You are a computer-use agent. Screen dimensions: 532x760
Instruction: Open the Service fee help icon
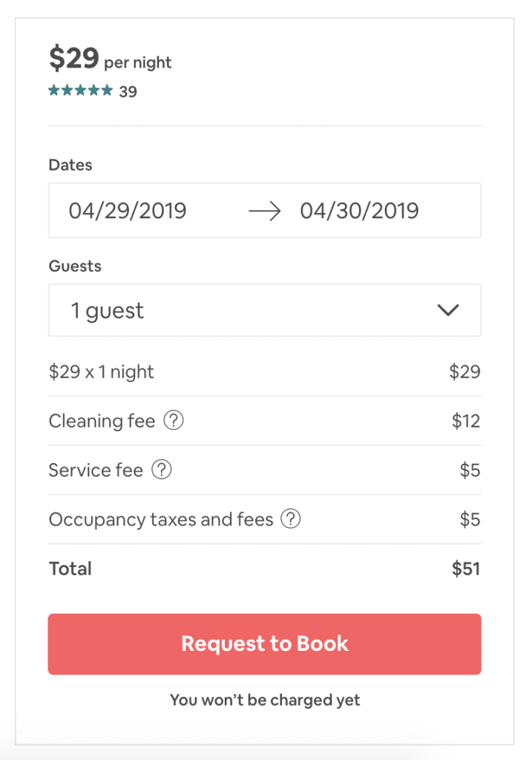161,470
